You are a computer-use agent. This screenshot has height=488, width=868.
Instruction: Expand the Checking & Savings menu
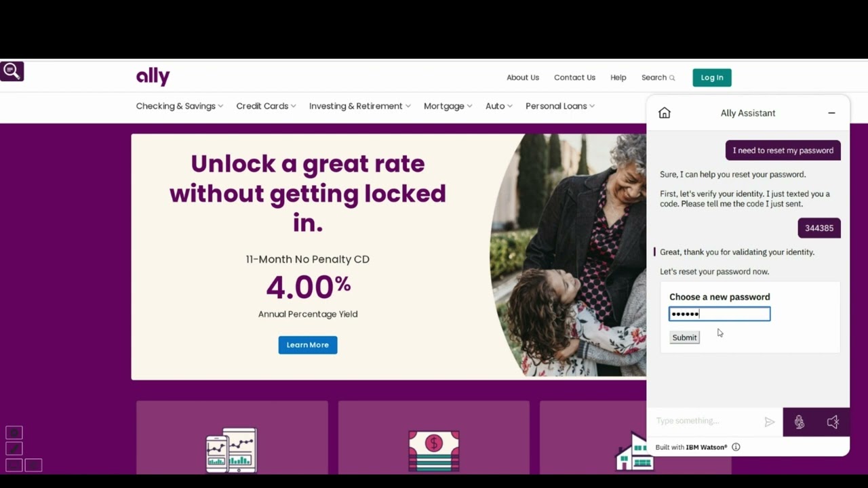(x=179, y=106)
